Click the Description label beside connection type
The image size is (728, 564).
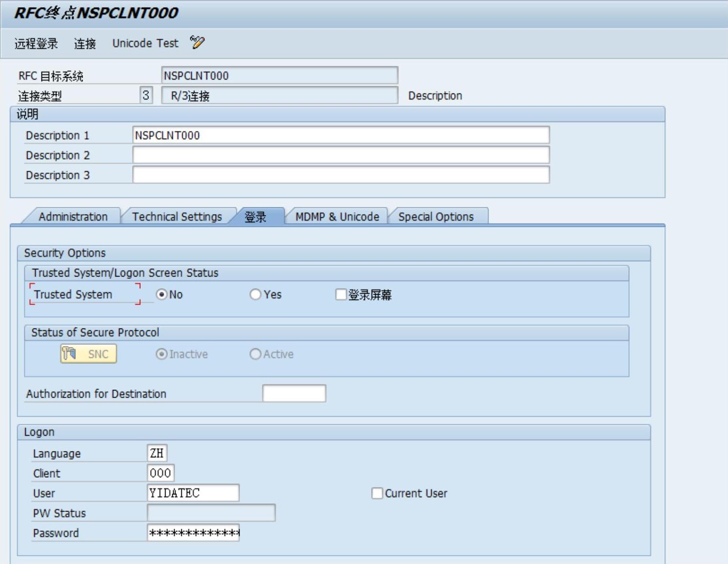pos(435,96)
